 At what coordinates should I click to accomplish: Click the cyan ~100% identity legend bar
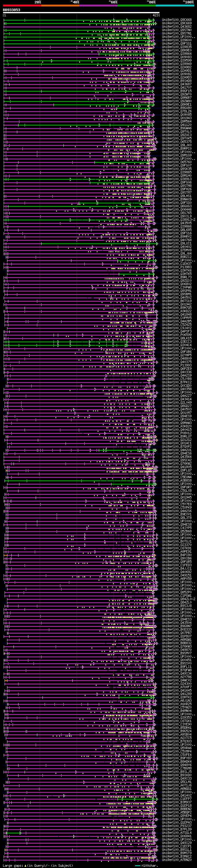[x=175, y=6]
